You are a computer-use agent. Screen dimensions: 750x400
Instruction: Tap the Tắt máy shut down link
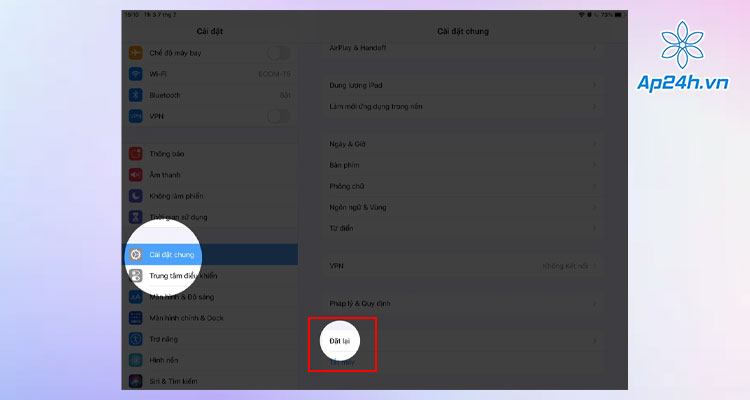[342, 362]
